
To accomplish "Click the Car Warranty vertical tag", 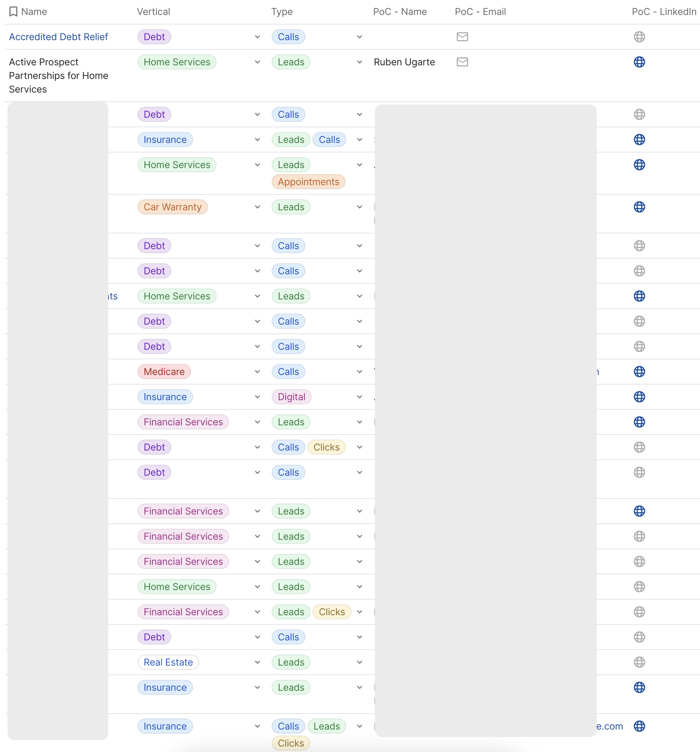I will (x=173, y=207).
